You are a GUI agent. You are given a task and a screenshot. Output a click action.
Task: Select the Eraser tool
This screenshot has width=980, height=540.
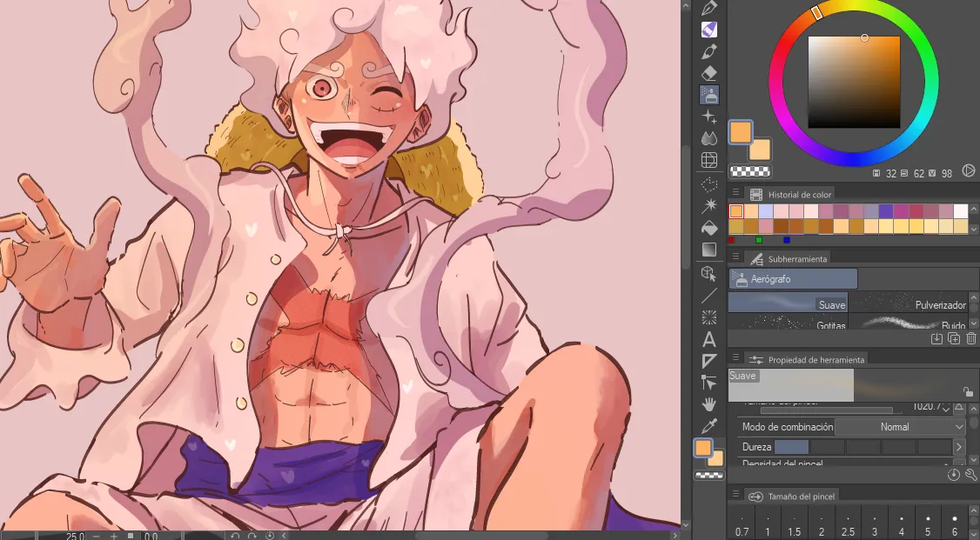tap(708, 73)
